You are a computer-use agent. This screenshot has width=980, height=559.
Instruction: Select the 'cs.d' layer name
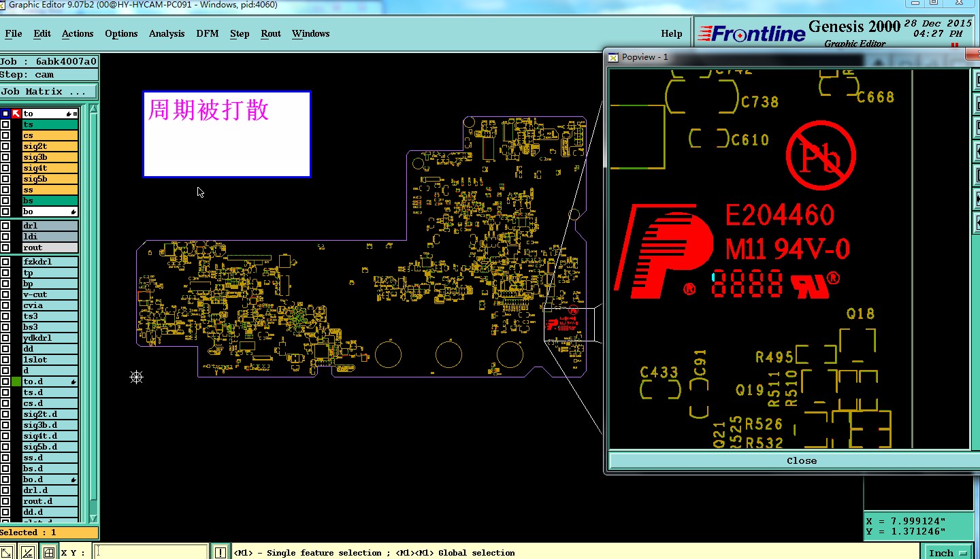[x=50, y=403]
